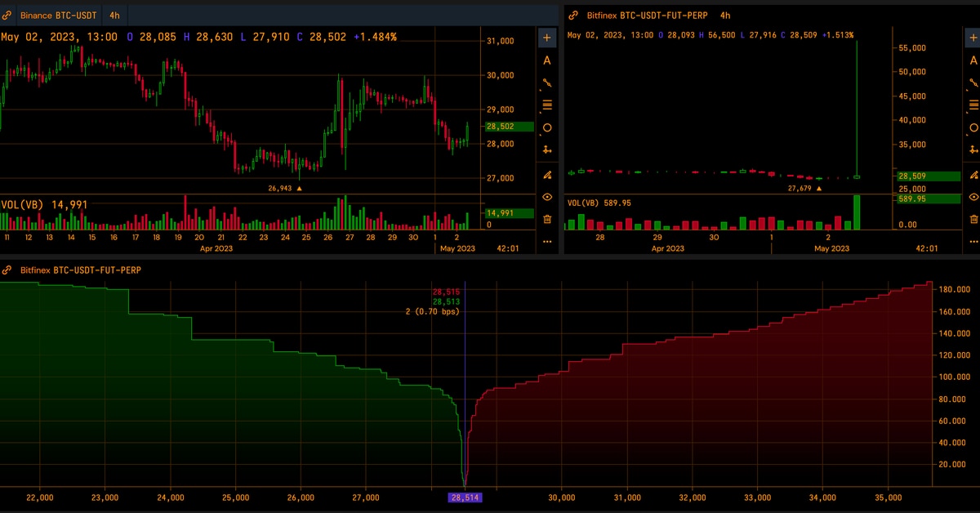Click the spread value 2 (0.70 bps)
Viewport: 980px width, 513px height.
[433, 311]
